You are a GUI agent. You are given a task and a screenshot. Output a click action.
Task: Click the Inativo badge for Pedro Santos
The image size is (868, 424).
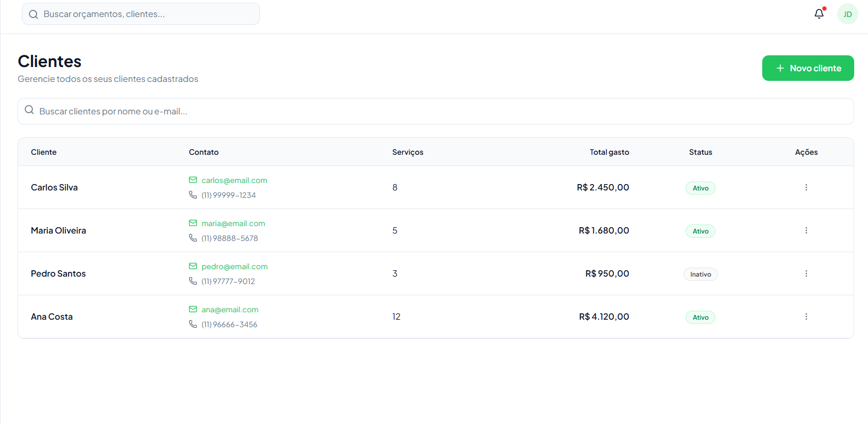[x=701, y=274]
